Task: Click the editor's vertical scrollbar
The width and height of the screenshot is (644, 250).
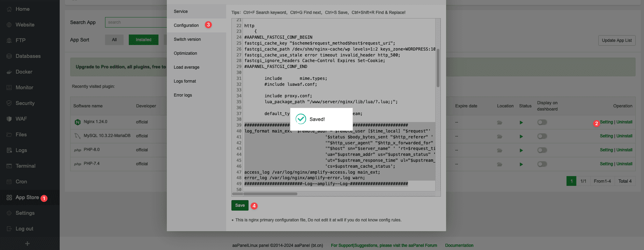Action: pos(438,68)
